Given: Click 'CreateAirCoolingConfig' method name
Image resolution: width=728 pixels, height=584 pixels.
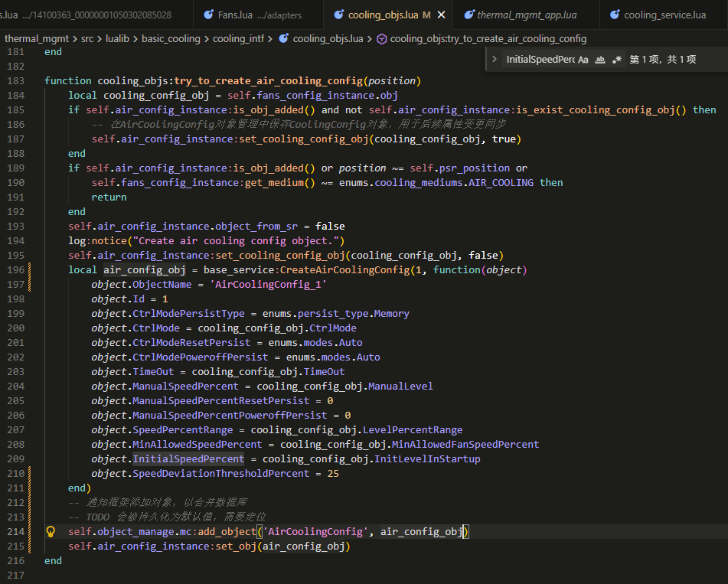Looking at the screenshot, I should click(345, 269).
